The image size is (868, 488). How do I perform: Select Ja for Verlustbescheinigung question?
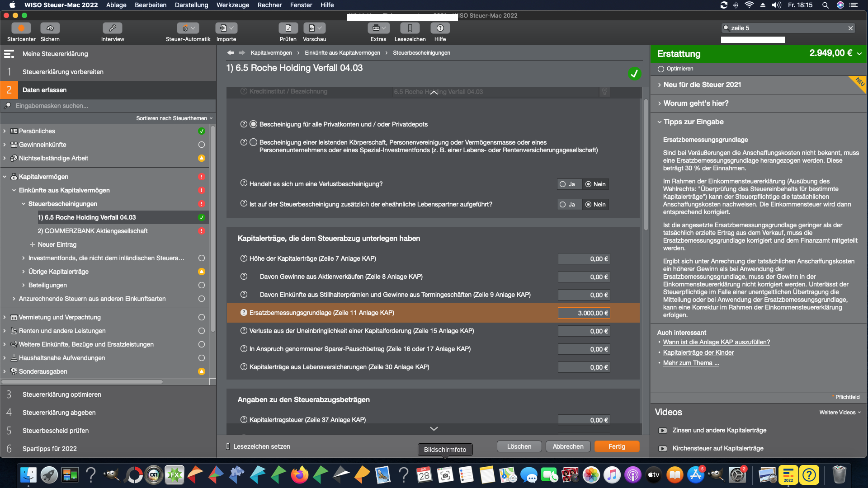563,184
